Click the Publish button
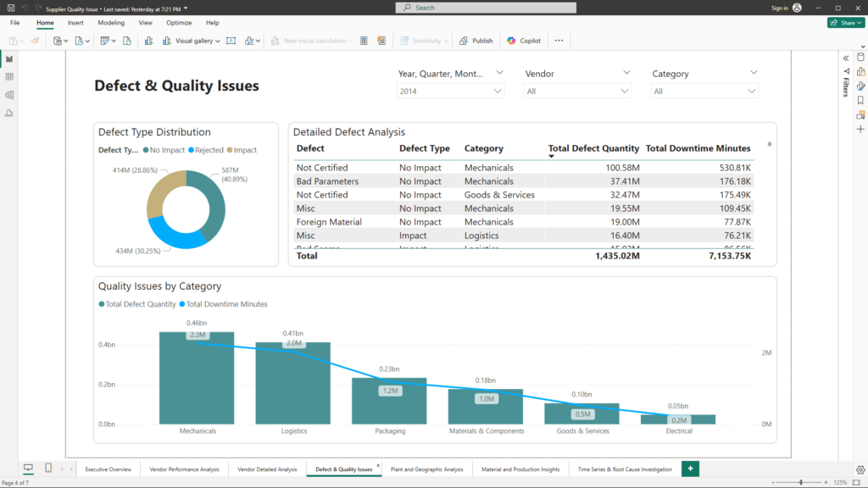 coord(476,41)
